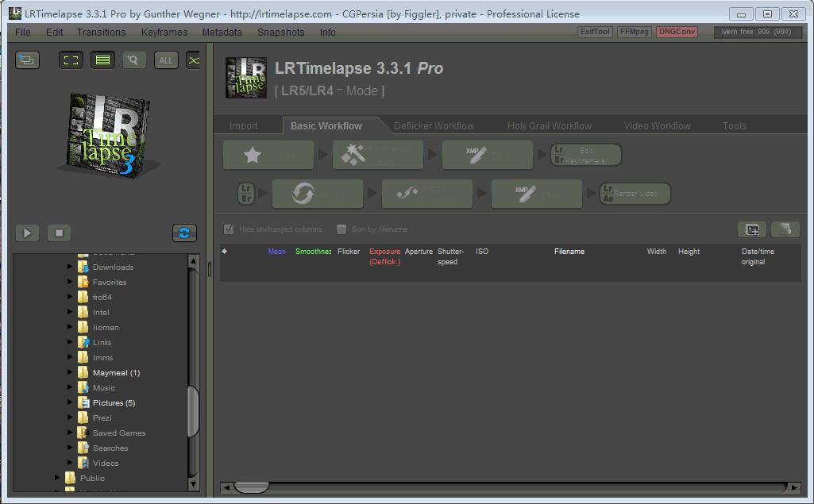Click the red DNGConv status indicator

(x=677, y=32)
